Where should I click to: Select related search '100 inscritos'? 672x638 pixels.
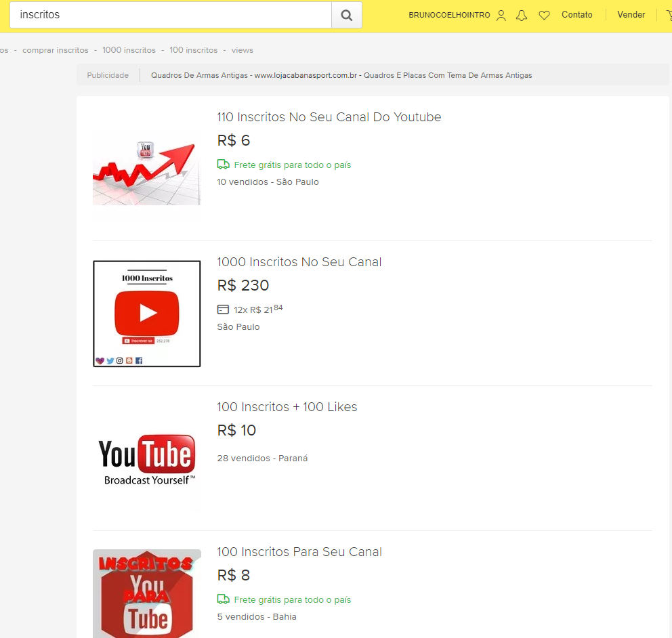click(x=193, y=50)
